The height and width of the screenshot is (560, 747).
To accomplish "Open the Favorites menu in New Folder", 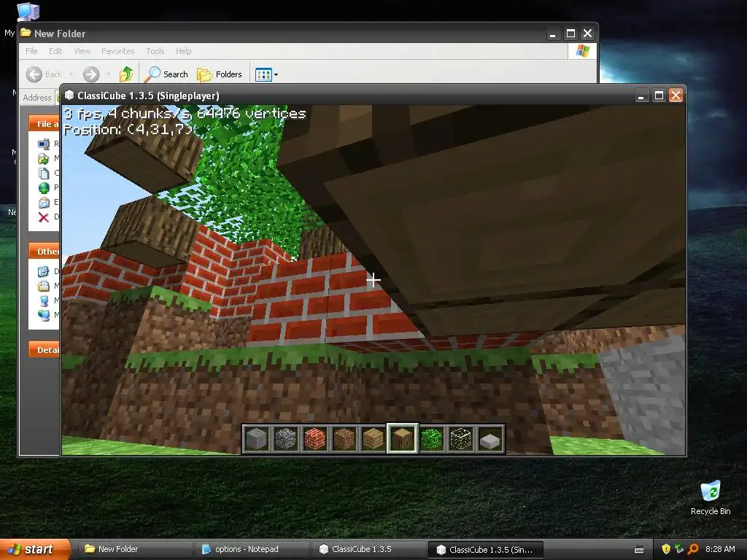I will pyautogui.click(x=117, y=51).
